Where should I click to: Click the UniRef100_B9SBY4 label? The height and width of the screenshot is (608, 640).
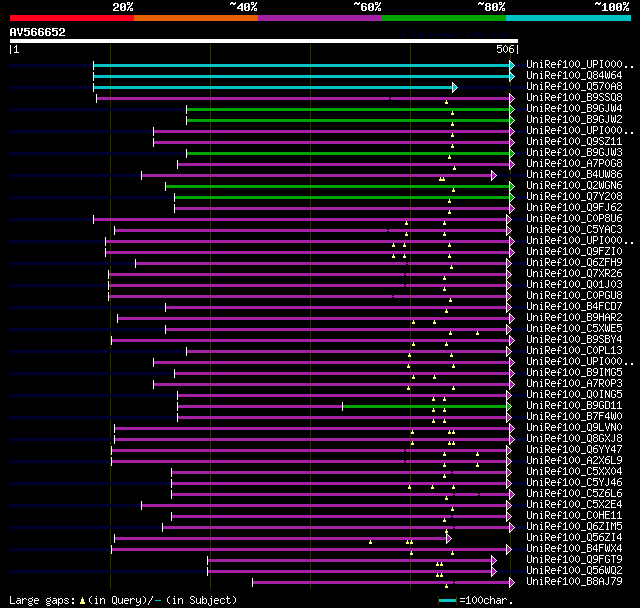574,340
